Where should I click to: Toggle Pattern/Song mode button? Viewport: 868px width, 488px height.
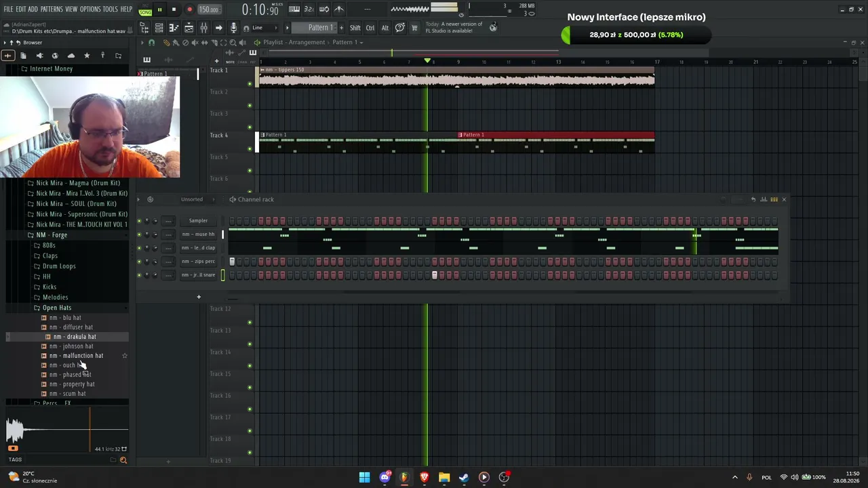pyautogui.click(x=145, y=9)
